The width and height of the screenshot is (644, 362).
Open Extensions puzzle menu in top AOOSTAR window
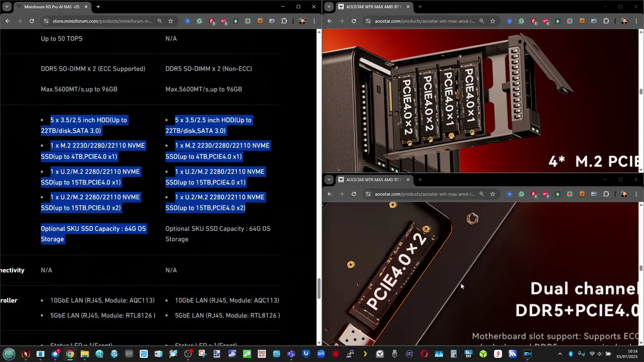pyautogui.click(x=606, y=21)
